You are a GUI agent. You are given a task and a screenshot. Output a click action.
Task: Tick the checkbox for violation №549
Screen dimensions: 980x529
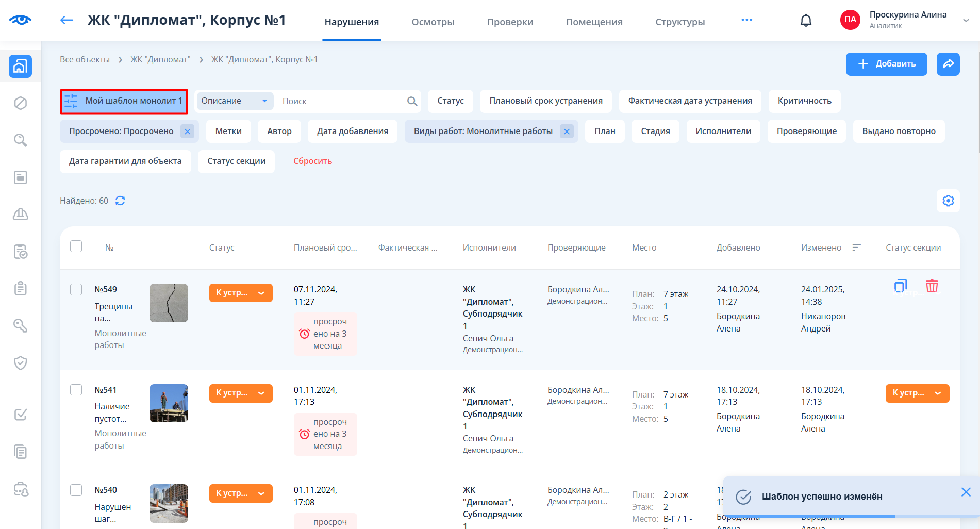(x=76, y=289)
